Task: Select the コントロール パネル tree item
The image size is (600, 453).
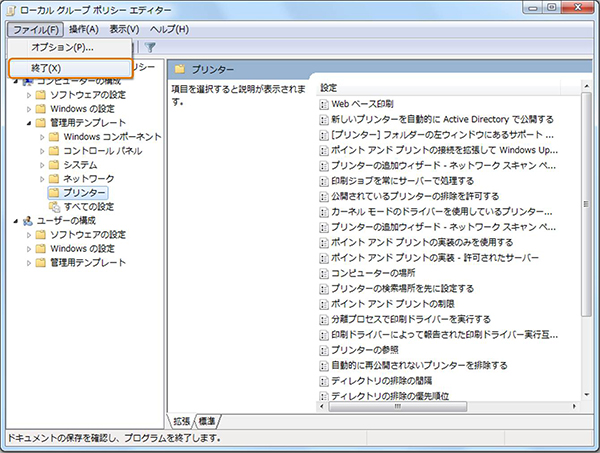Action: click(x=101, y=150)
